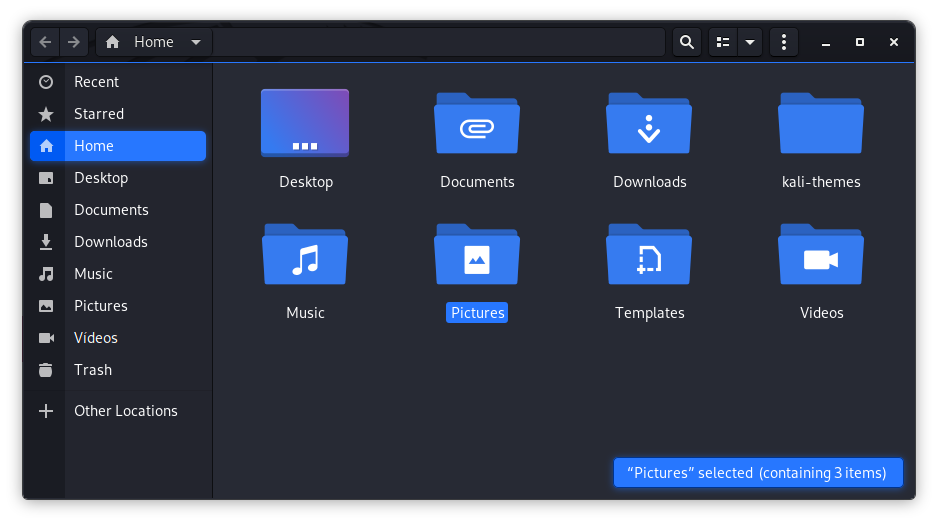Select Home in the sidebar

click(118, 146)
